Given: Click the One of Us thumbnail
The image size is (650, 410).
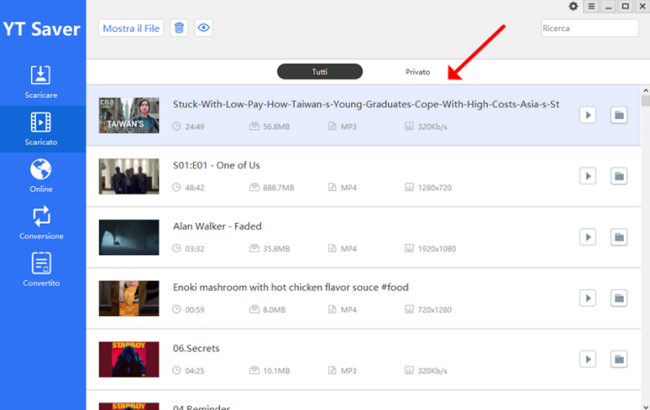Looking at the screenshot, I should [x=129, y=176].
